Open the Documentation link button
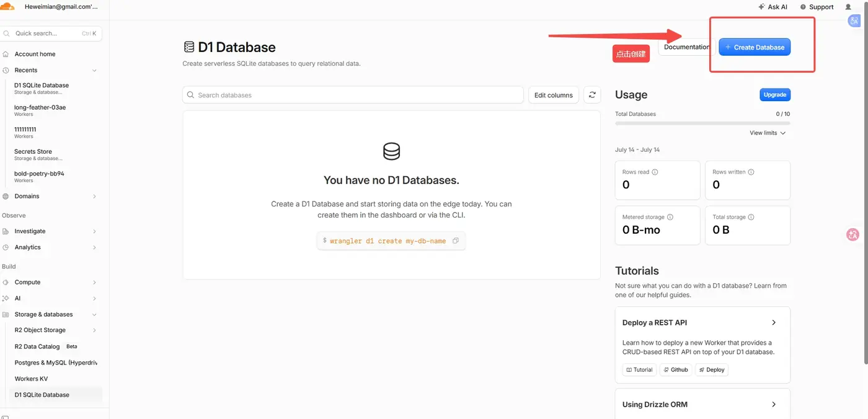 (686, 47)
